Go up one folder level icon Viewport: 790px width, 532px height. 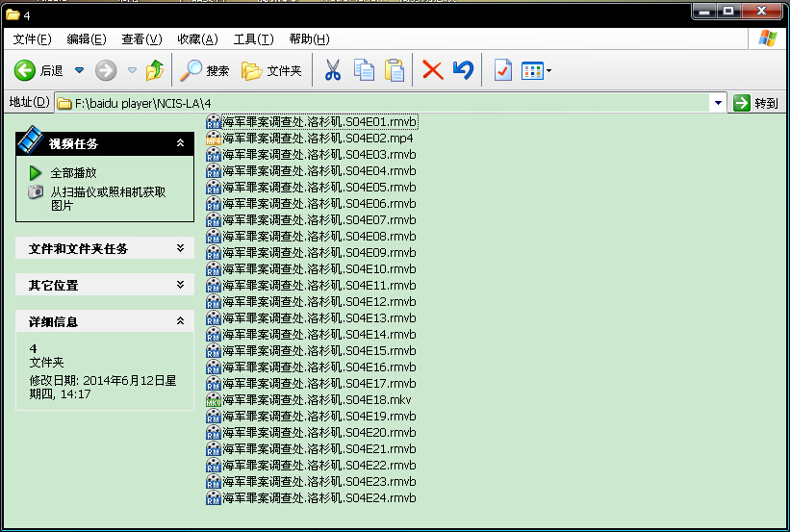pyautogui.click(x=155, y=70)
